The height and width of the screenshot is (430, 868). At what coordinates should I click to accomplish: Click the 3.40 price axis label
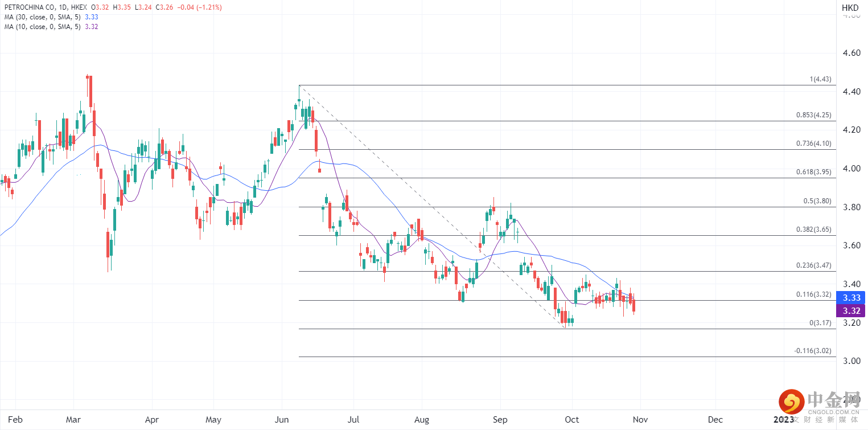coord(851,284)
